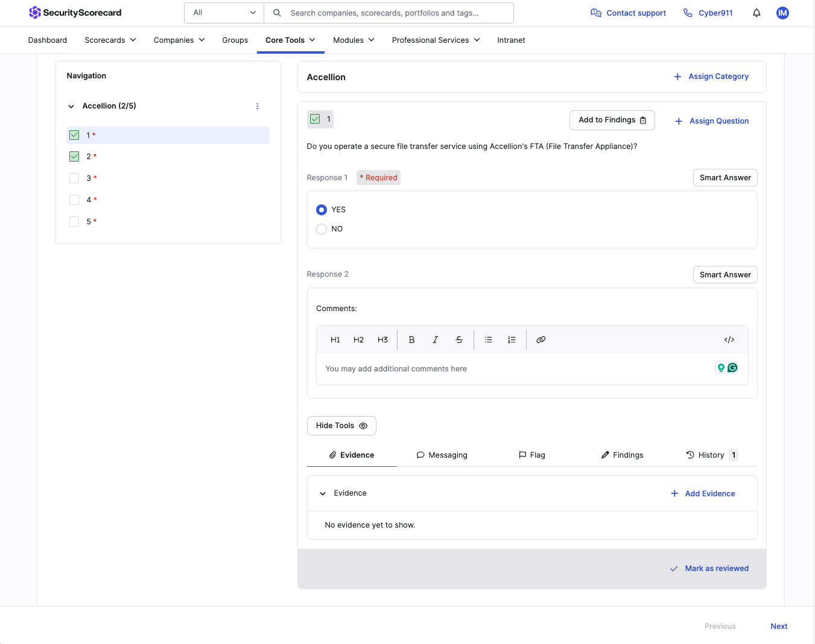Select the Evidence tab
This screenshot has width=815, height=644.
352,455
